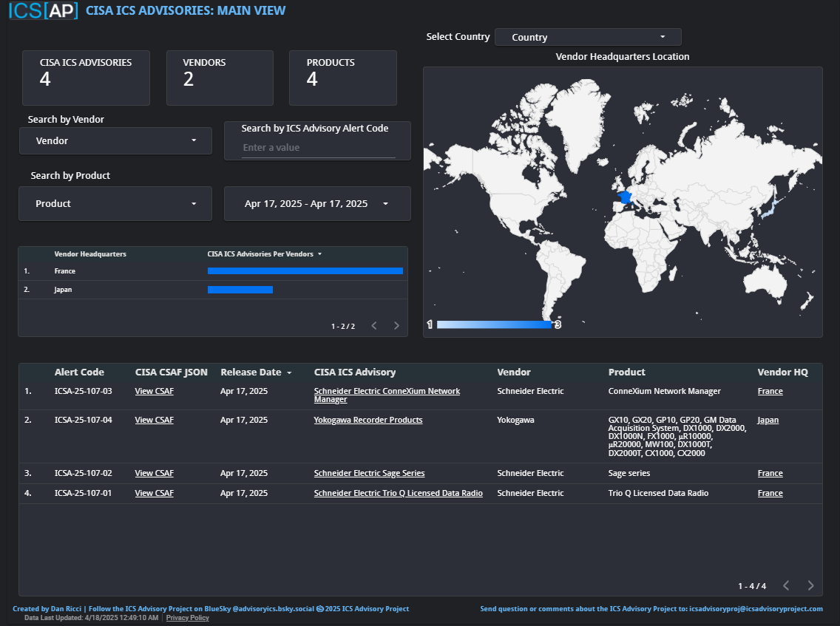Click France highlighted on the world map

tap(625, 197)
